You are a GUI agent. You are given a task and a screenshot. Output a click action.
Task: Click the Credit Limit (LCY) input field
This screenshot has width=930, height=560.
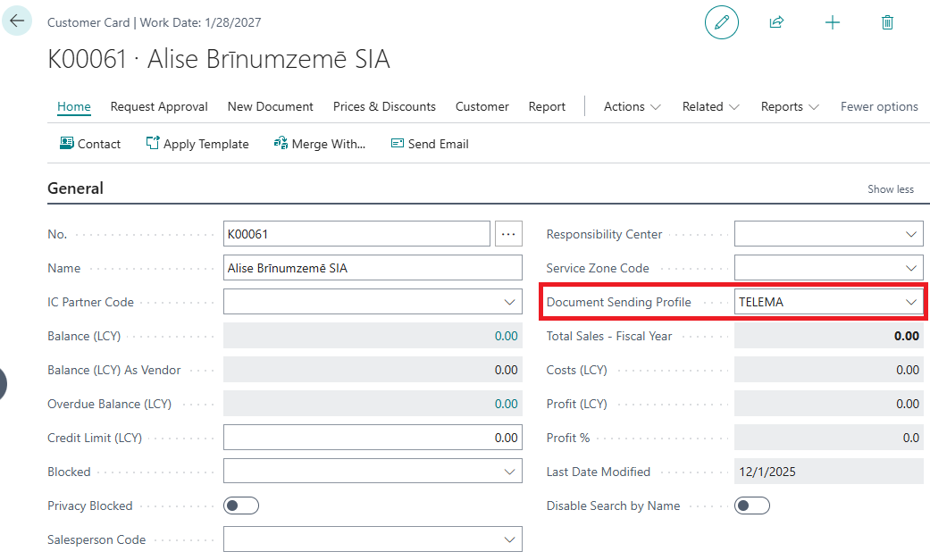point(373,438)
